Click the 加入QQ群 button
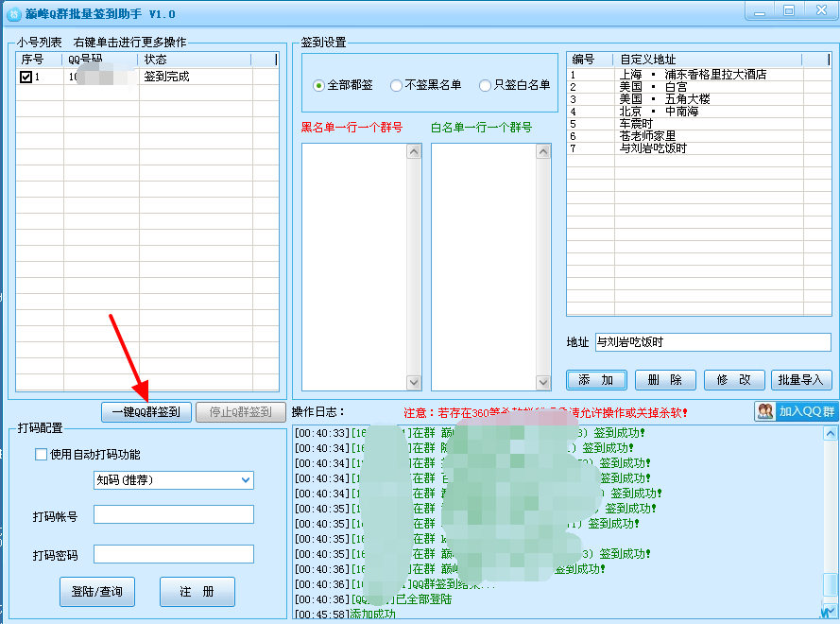840x624 pixels. pos(797,411)
